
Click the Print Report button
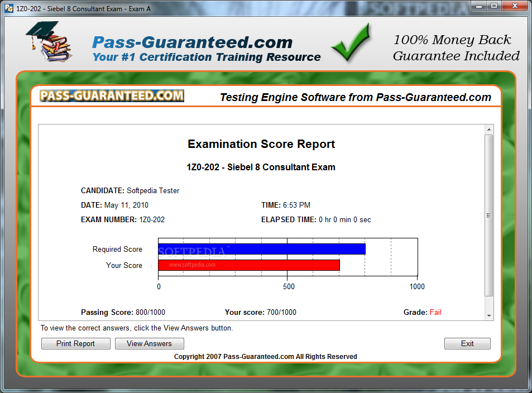[x=76, y=343]
